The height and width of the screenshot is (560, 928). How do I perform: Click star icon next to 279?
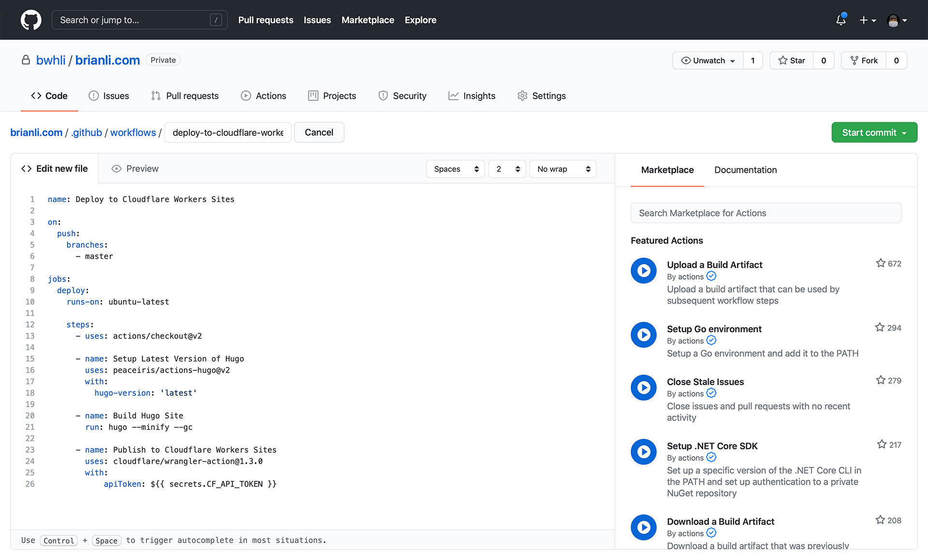(x=881, y=380)
